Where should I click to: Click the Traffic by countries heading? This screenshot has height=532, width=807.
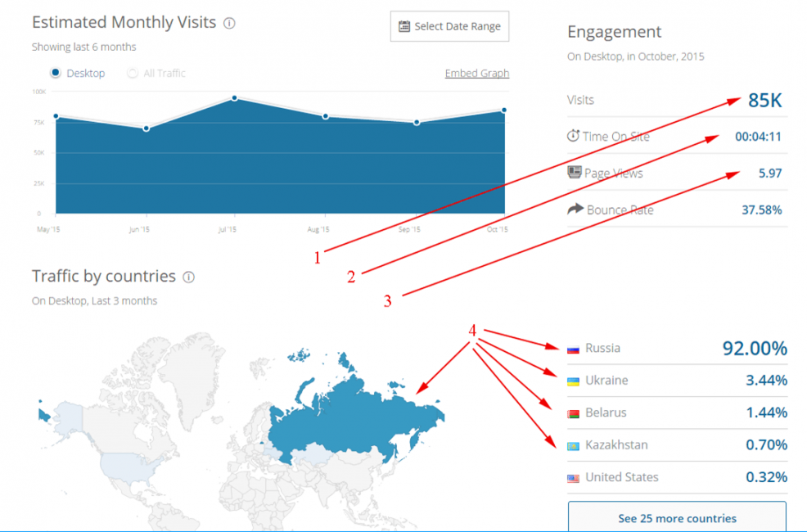pos(103,277)
